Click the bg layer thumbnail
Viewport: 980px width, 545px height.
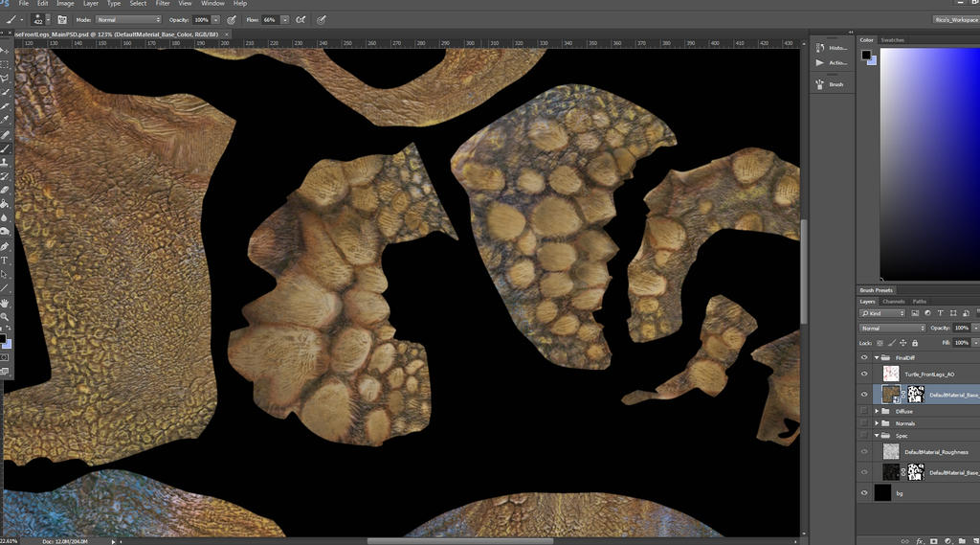882,492
